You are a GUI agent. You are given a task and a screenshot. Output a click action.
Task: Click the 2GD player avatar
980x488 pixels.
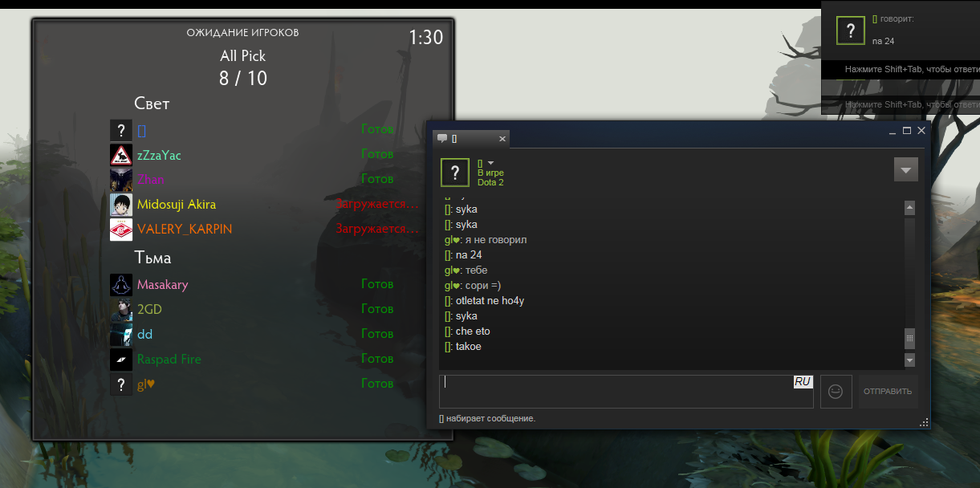121,310
